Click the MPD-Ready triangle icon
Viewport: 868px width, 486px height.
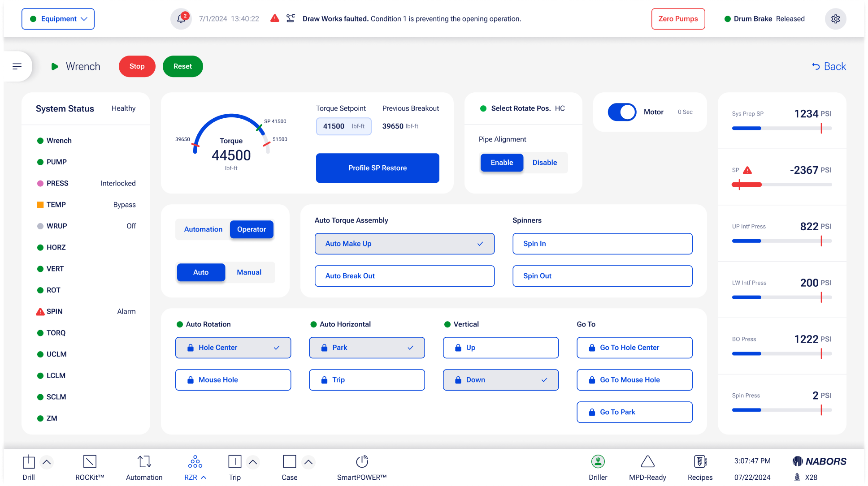click(x=648, y=461)
